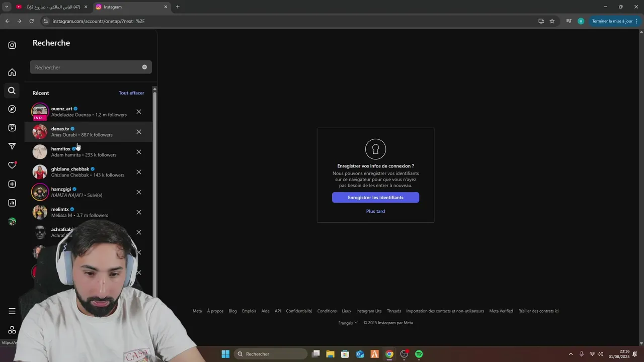Open Chrome profile avatar H
Screen dimensions: 644x362
581,21
